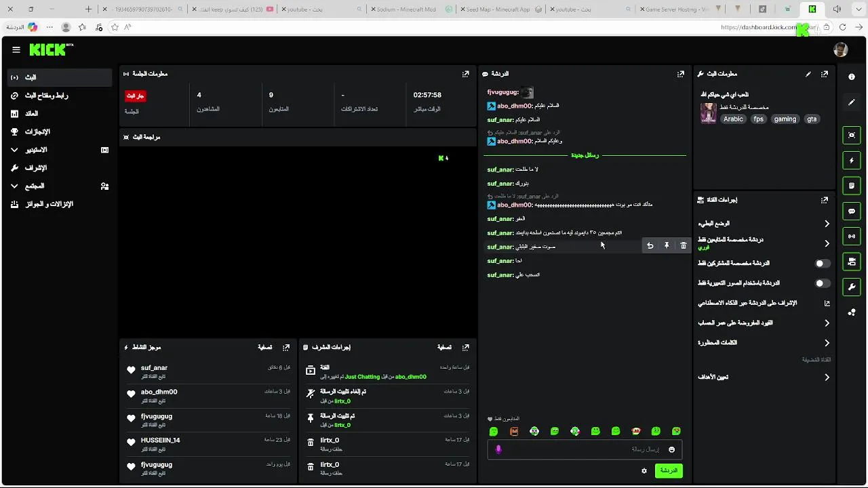Click the green chat send button (الدردشة)

pyautogui.click(x=669, y=470)
